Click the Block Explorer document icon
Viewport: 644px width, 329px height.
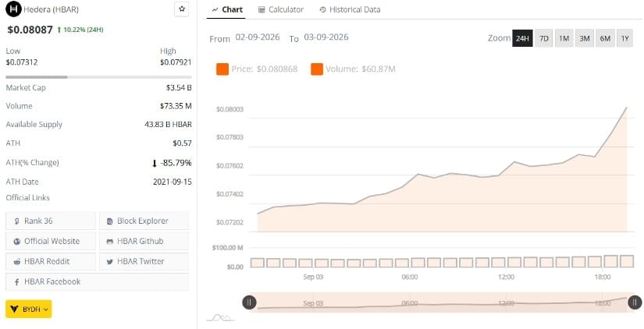tap(109, 221)
